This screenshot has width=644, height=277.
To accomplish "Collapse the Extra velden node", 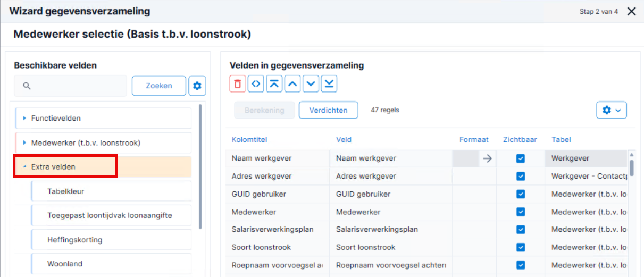I will (x=24, y=167).
